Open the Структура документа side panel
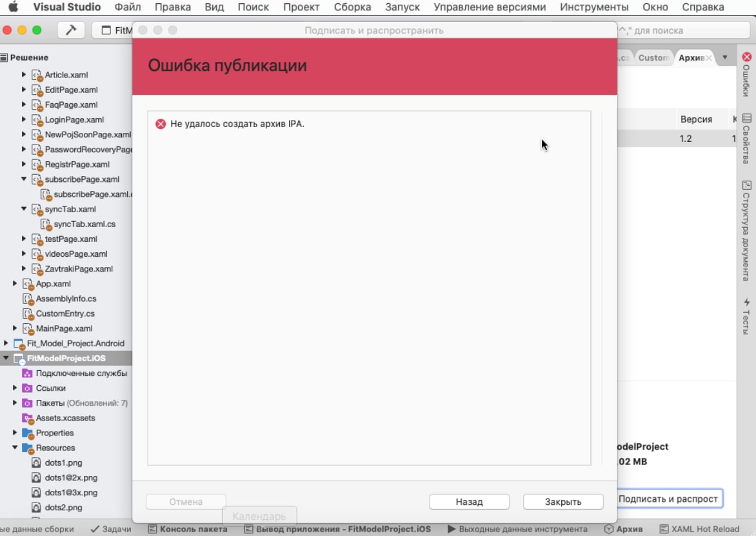Image resolution: width=756 pixels, height=536 pixels. [x=746, y=230]
